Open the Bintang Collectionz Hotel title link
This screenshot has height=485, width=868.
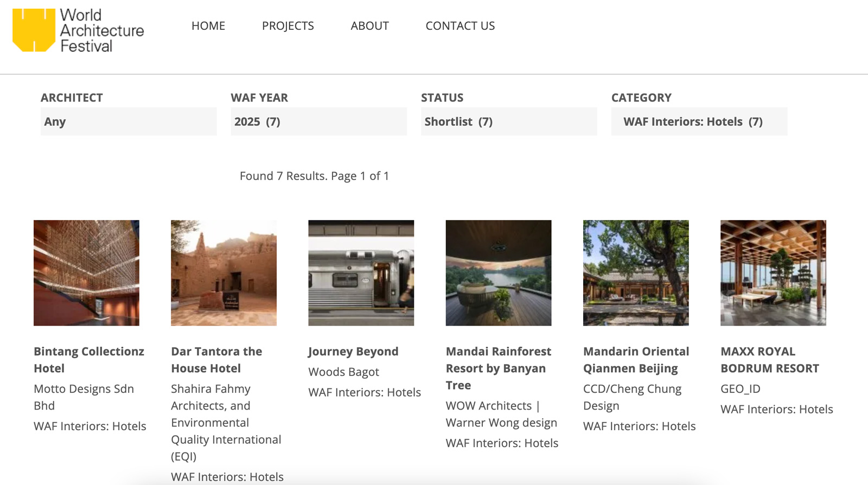[x=88, y=360]
